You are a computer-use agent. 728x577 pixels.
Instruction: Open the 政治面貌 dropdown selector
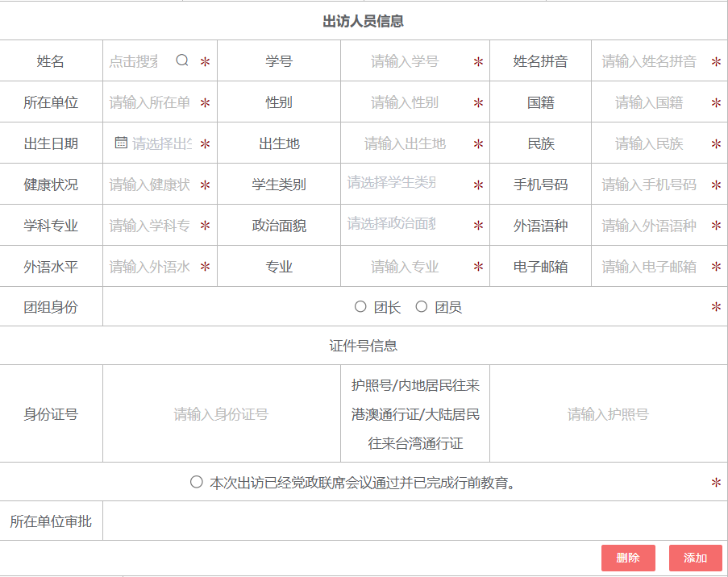click(403, 224)
